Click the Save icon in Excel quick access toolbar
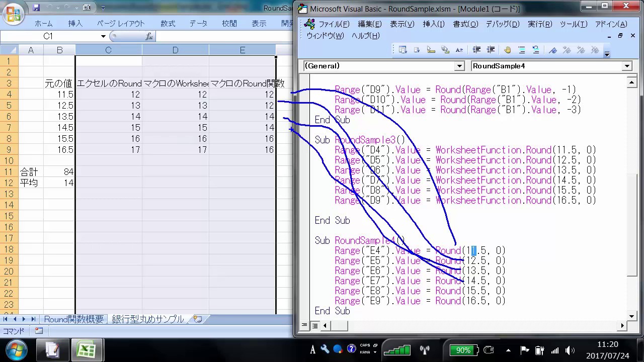The image size is (644, 362). pos(36,8)
